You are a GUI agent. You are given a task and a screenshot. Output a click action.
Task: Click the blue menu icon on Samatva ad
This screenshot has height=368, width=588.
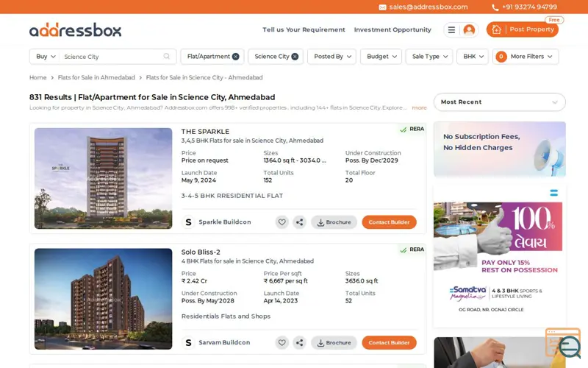554,193
